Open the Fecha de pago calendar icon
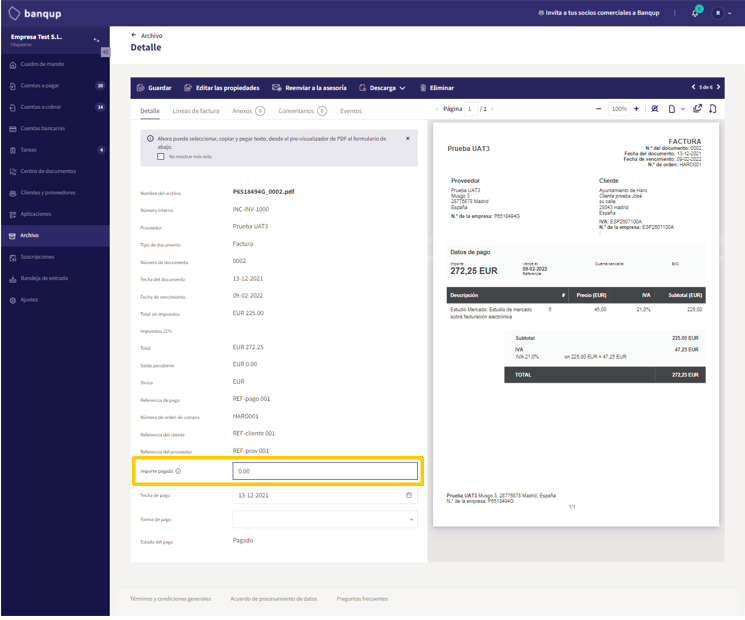The image size is (745, 620). [x=409, y=496]
